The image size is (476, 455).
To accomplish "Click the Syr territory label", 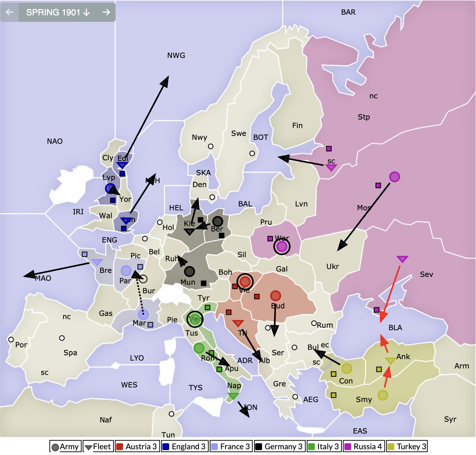I will click(x=450, y=419).
